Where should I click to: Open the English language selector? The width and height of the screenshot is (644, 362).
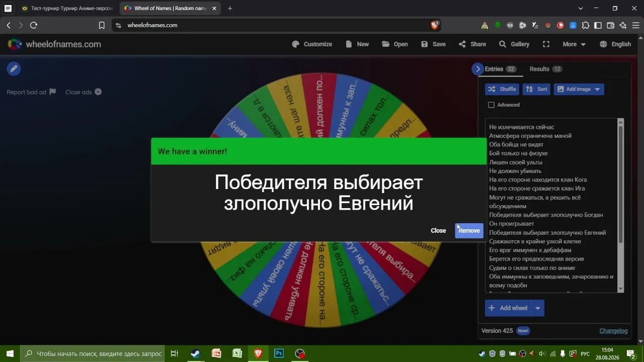pyautogui.click(x=615, y=44)
